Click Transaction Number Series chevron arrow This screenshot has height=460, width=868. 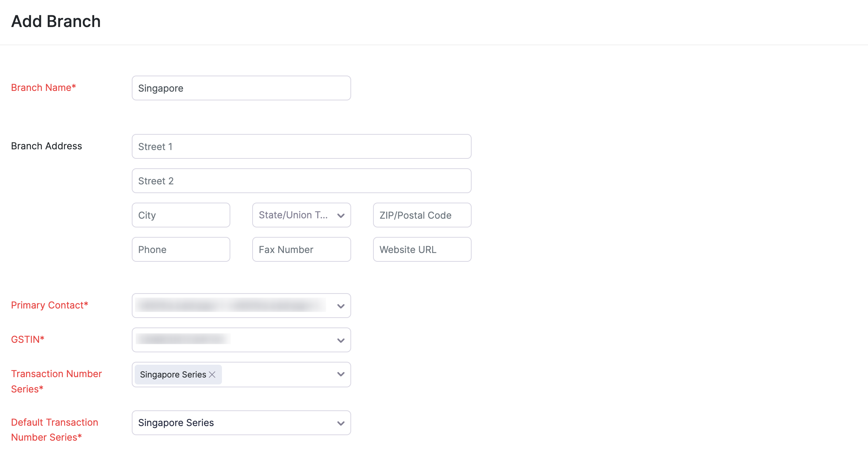click(x=341, y=374)
